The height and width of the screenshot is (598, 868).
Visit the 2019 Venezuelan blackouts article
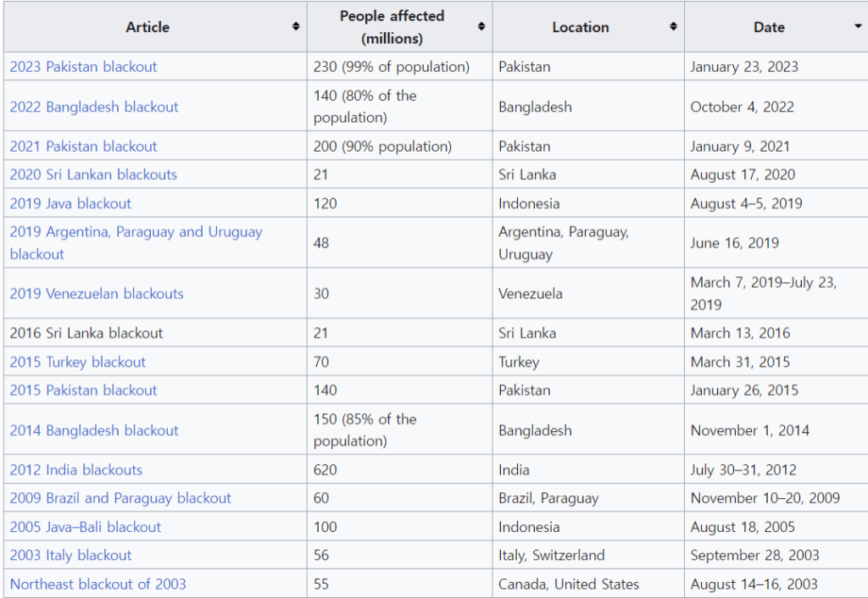click(97, 294)
